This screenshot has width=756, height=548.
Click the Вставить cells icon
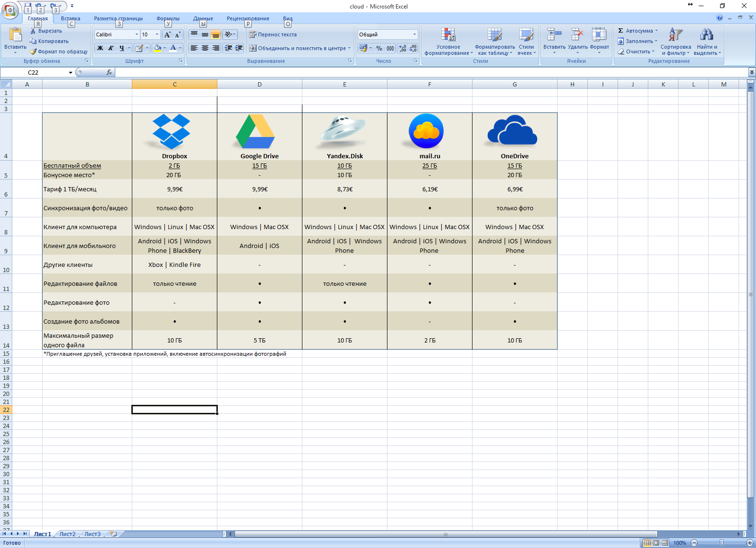coord(554,34)
